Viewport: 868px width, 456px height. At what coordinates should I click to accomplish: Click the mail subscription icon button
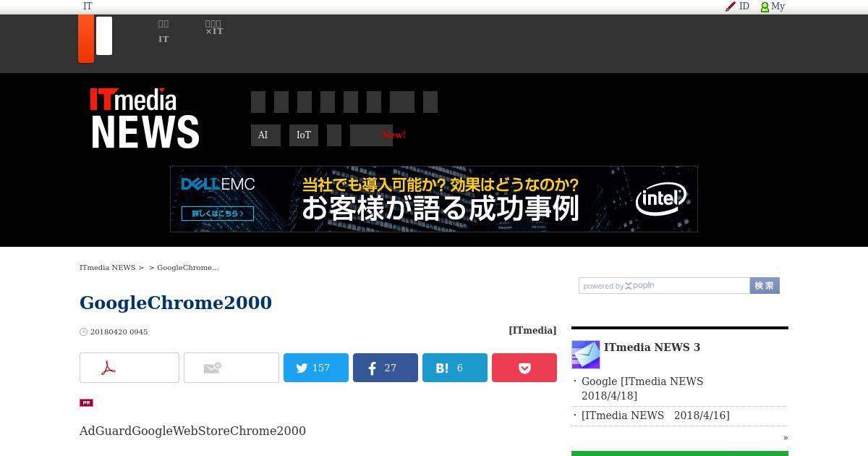pos(231,368)
